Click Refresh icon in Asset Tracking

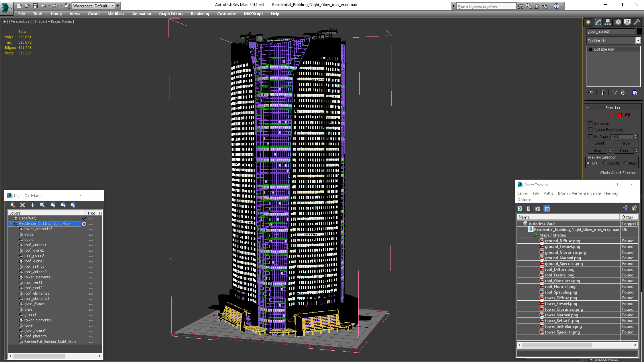tap(520, 209)
